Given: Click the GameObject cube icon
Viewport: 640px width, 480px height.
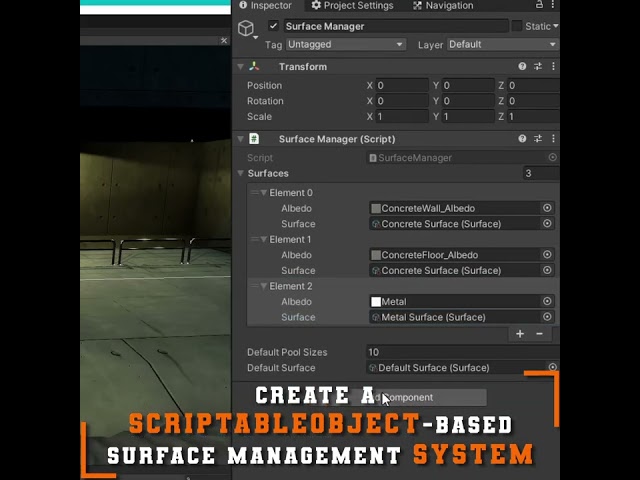Looking at the screenshot, I should click(246, 28).
